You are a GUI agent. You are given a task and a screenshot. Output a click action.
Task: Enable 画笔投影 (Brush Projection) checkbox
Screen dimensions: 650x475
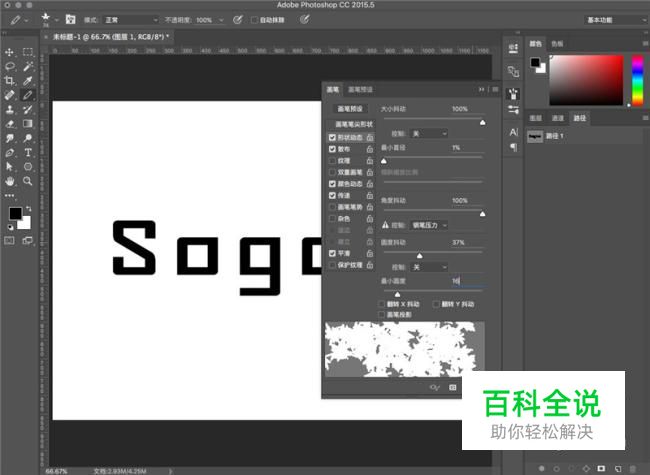382,315
